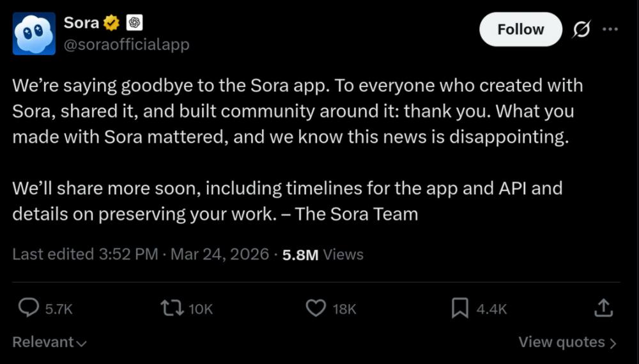Viewport: 639px width, 364px height.
Task: Share the post via the share icon
Action: point(603,309)
